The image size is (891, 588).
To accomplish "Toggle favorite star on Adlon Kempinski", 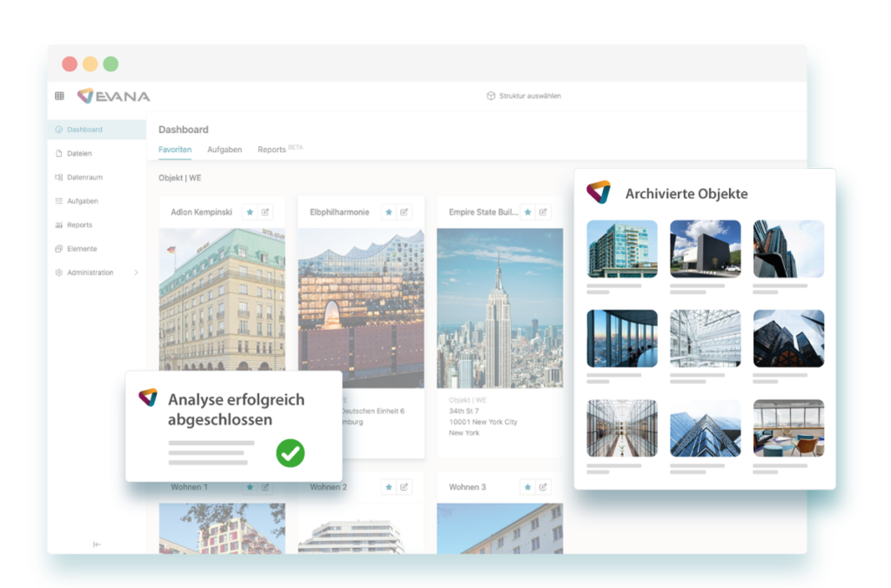I will pos(250,211).
